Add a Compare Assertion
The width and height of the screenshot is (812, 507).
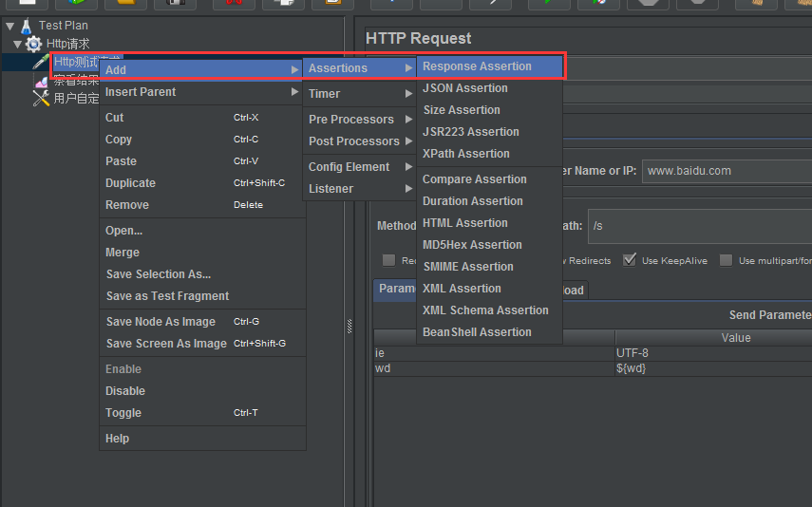point(489,179)
